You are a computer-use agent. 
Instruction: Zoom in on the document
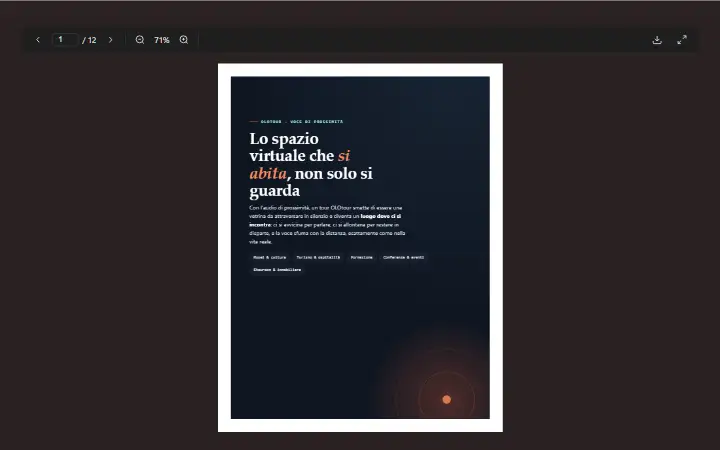(184, 40)
